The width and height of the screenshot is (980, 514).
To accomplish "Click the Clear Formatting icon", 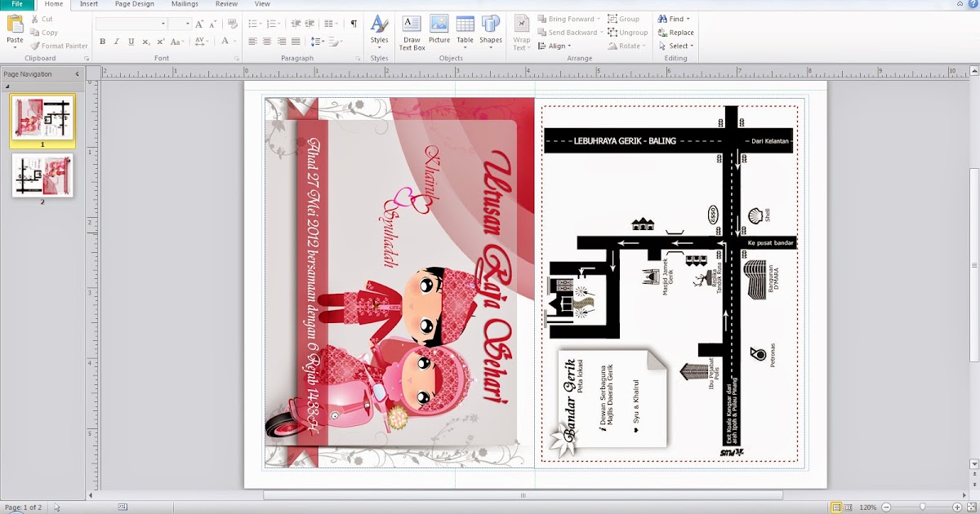I will 233,24.
